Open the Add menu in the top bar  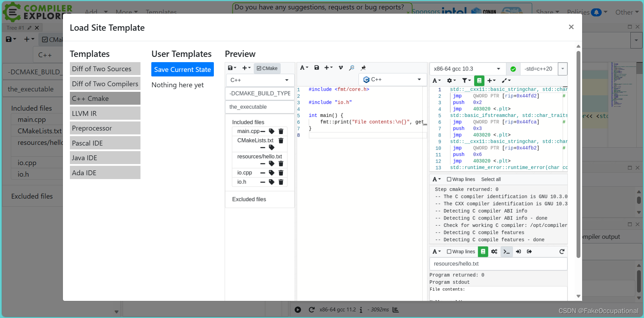pos(96,12)
